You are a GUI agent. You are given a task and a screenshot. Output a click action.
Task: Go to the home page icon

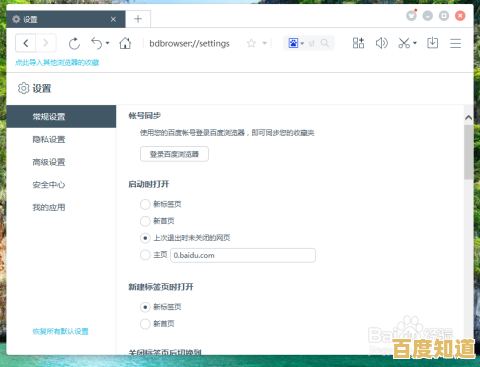tap(125, 43)
